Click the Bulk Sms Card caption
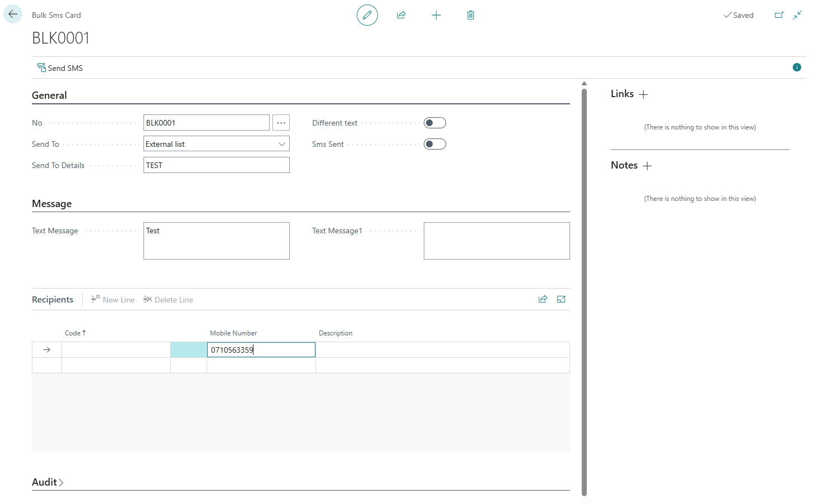Image resolution: width=833 pixels, height=504 pixels. point(56,15)
